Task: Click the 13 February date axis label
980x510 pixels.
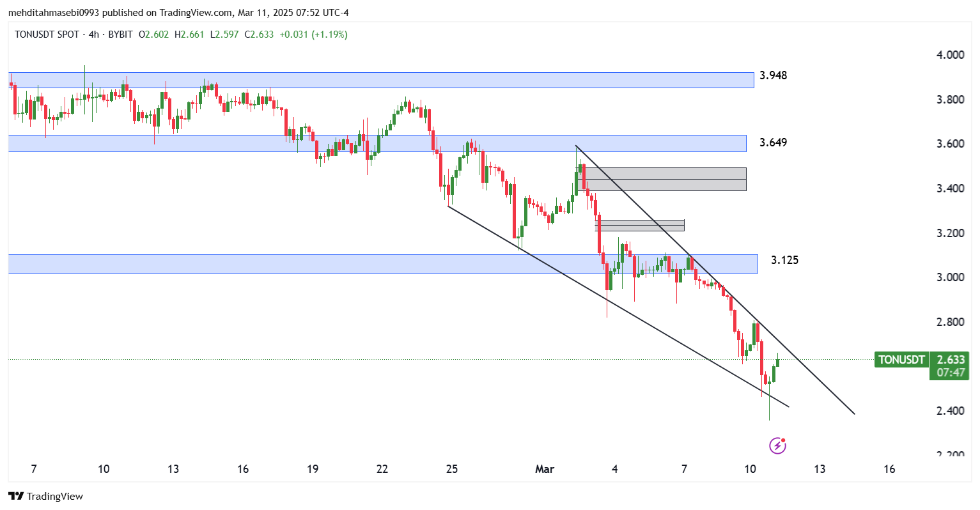Action: click(173, 469)
